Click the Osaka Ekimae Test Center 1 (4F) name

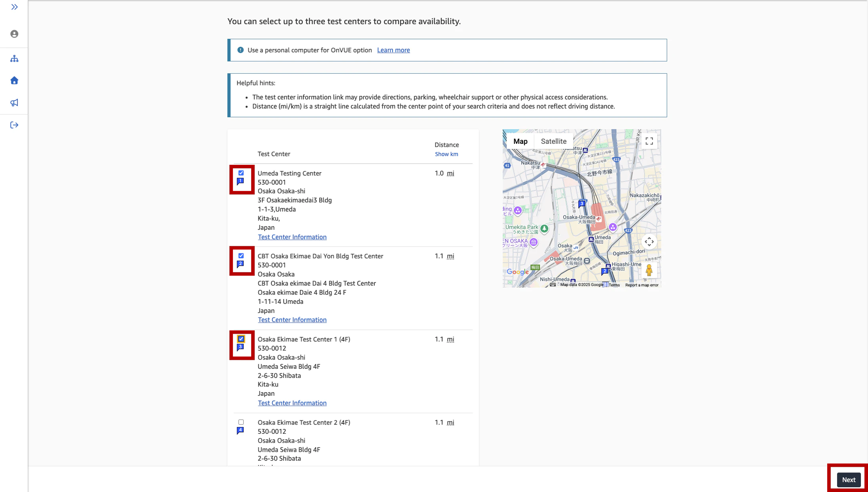pos(304,339)
